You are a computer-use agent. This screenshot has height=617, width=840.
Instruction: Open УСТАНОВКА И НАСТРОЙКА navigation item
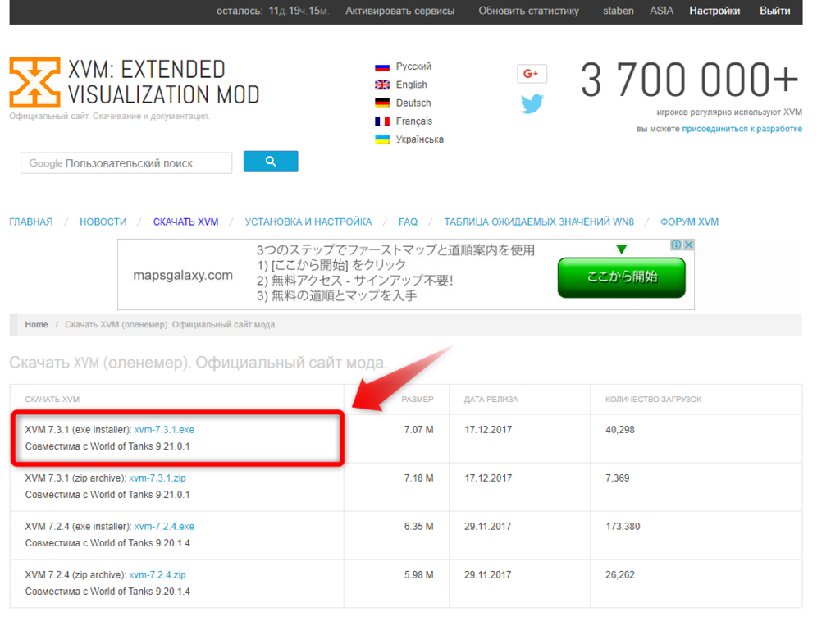[308, 222]
